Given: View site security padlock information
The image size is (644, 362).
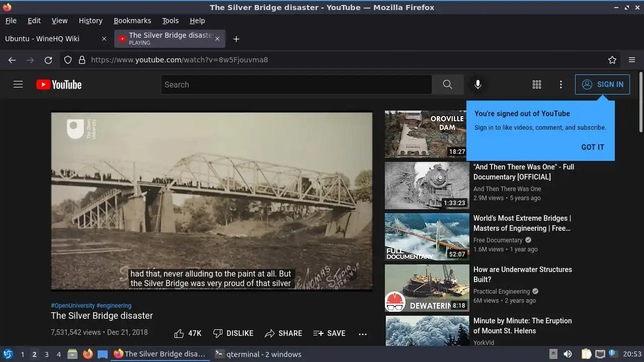Looking at the screenshot, I should coord(82,60).
